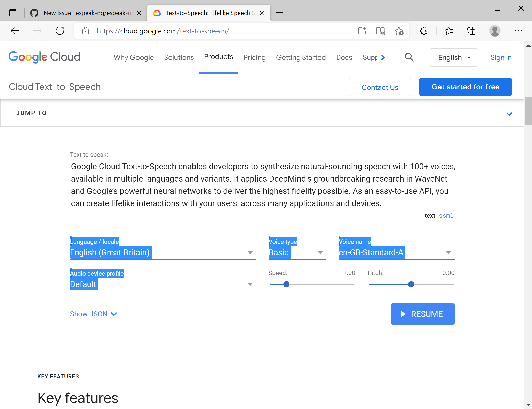Viewport: 532px width, 409px height.
Task: Click the Google Cloud search magnifier
Action: coord(409,57)
